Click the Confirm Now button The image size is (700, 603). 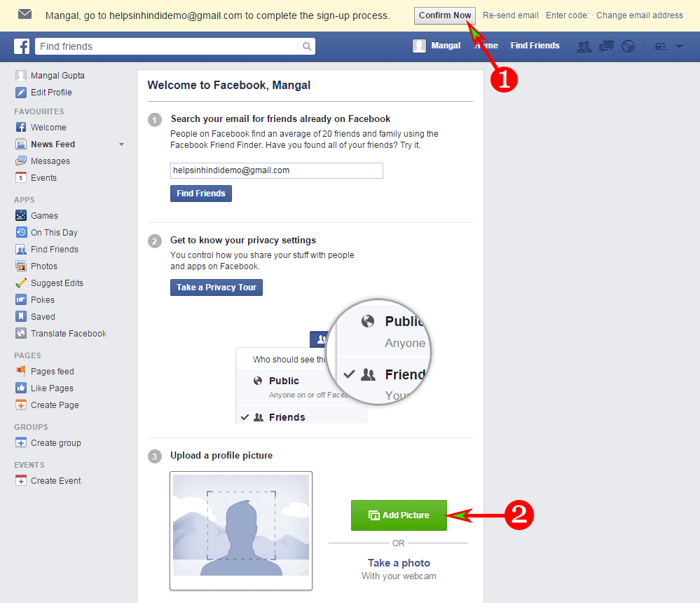coord(445,15)
